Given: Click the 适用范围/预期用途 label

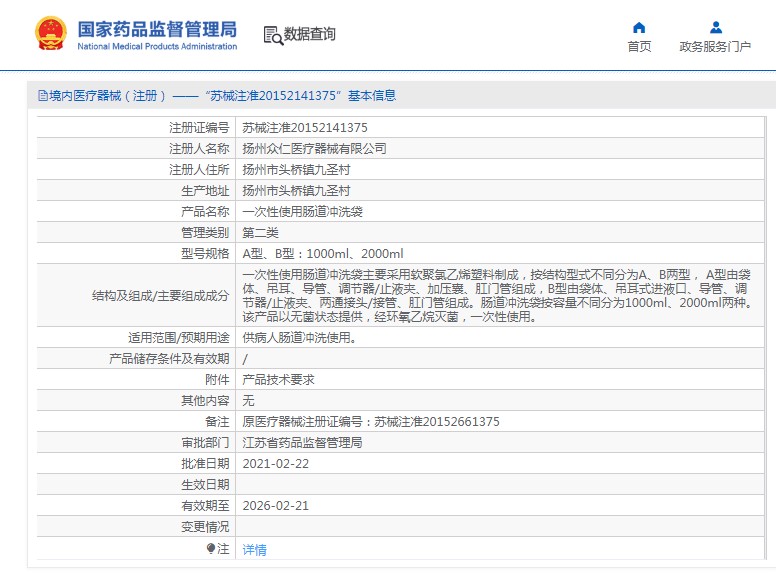Looking at the screenshot, I should click(179, 338).
